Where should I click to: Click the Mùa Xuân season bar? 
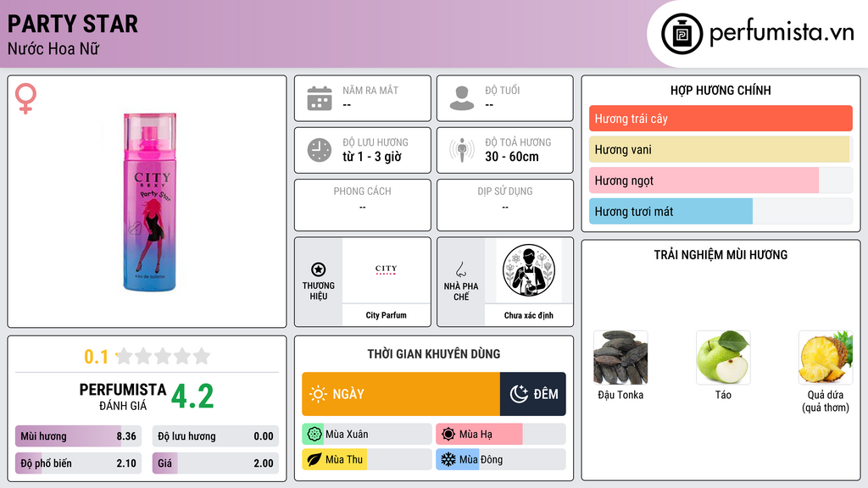367,435
